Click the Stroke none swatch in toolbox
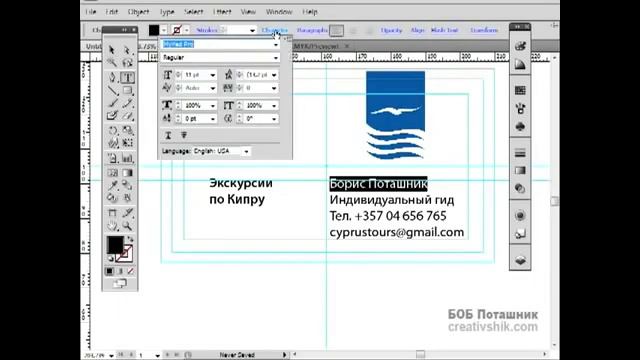The height and width of the screenshot is (360, 640). pos(125,254)
